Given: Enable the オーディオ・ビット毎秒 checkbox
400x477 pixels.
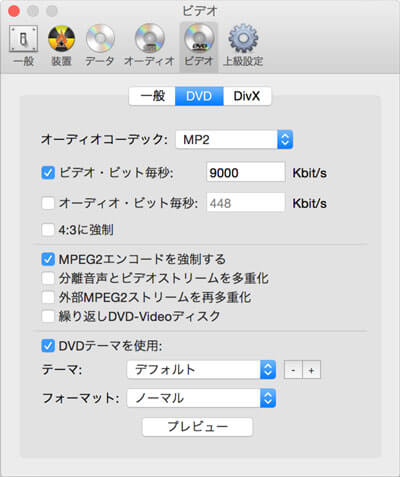Looking at the screenshot, I should point(48,203).
